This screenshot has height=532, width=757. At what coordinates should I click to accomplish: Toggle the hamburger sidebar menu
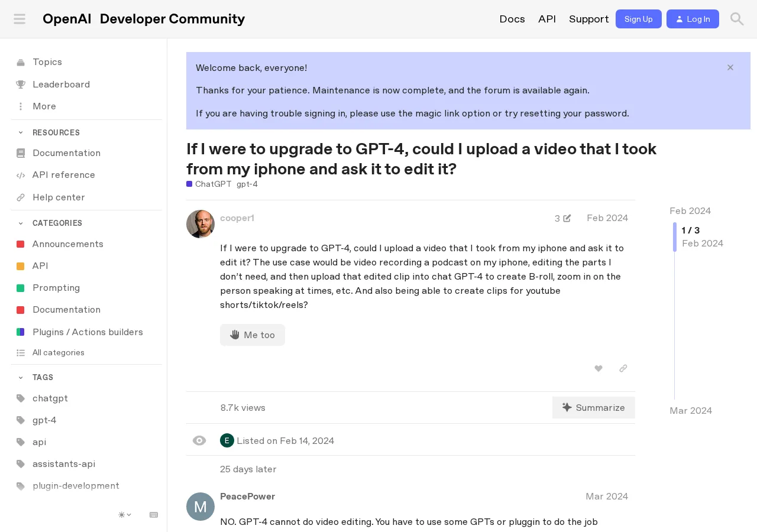point(20,19)
